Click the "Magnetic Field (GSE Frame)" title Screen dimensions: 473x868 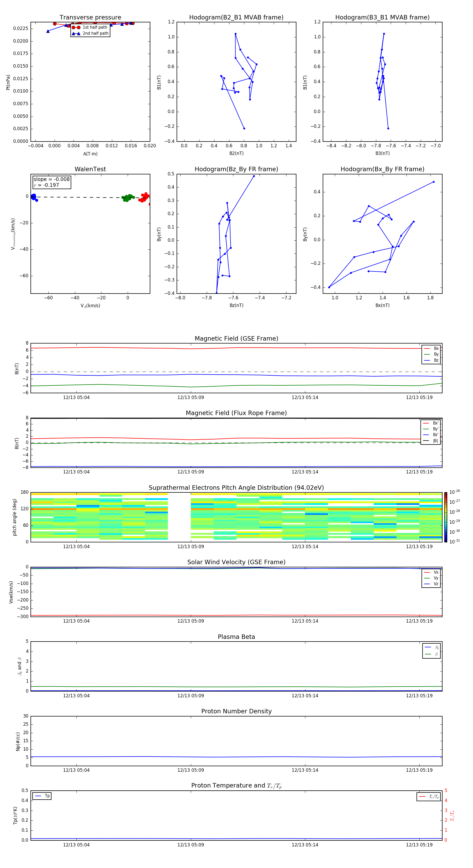tap(236, 339)
